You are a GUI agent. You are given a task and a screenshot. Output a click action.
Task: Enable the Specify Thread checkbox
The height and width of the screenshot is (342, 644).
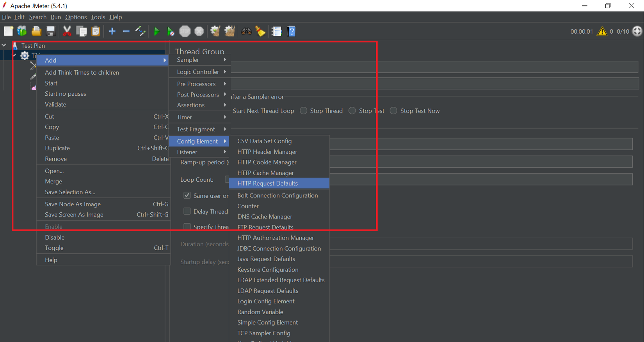187,227
